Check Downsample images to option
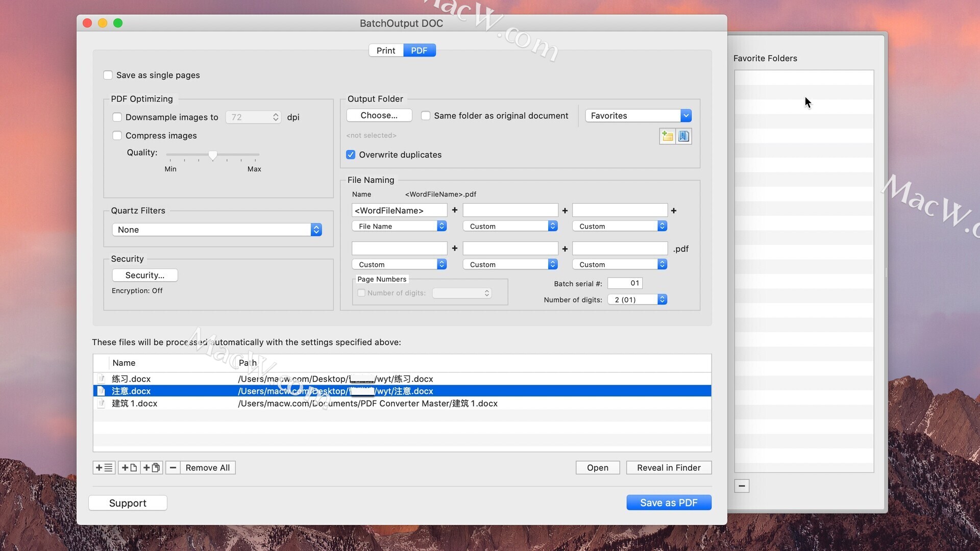This screenshot has height=551, width=980. click(x=117, y=117)
